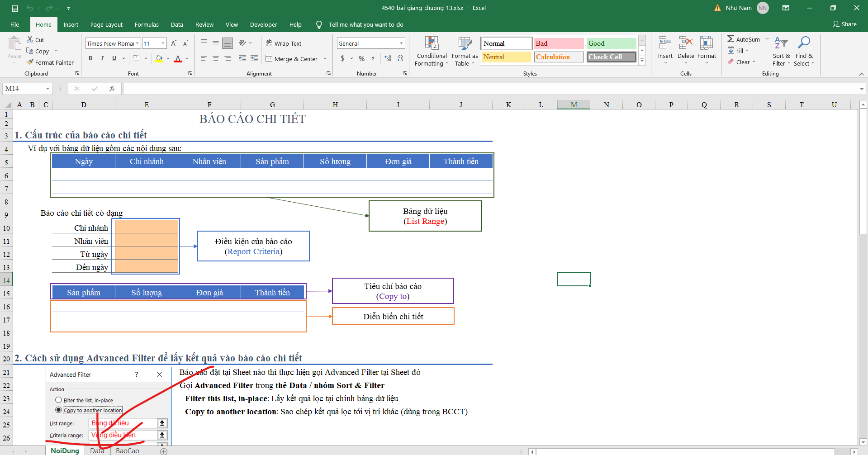The image size is (868, 455).
Task: Open the font name dropdown
Action: pyautogui.click(x=138, y=43)
